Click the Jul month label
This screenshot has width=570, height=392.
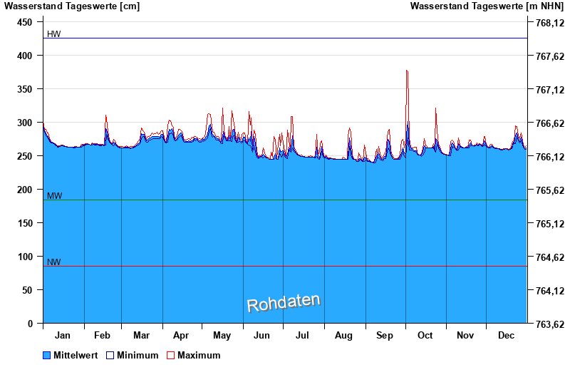(x=302, y=335)
